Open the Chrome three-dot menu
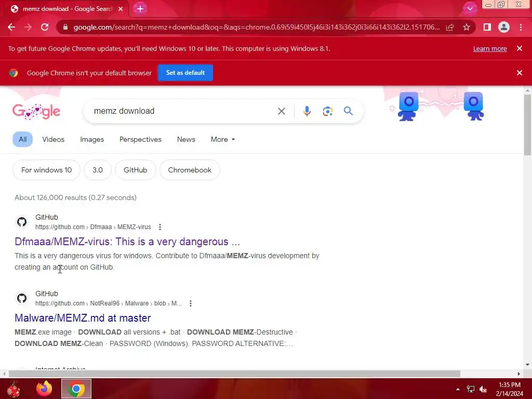The height and width of the screenshot is (399, 532). point(521,27)
